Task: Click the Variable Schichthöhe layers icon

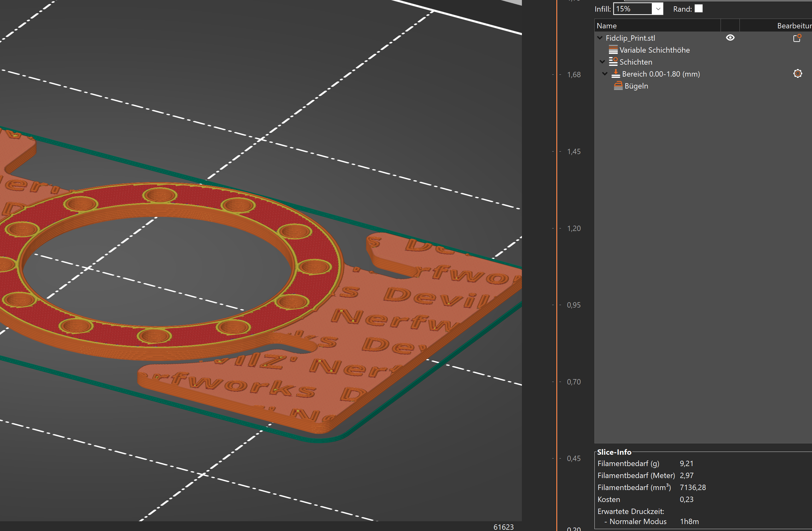Action: (613, 49)
